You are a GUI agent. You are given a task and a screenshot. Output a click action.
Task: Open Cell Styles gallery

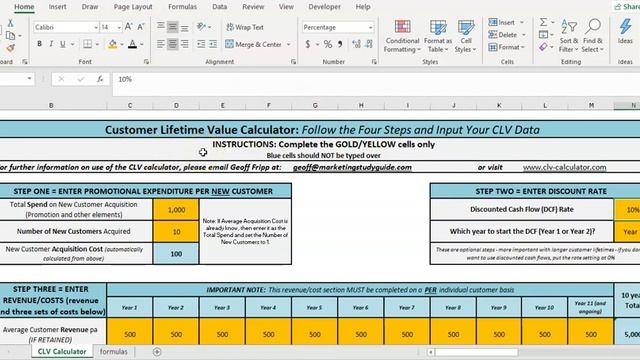(466, 36)
